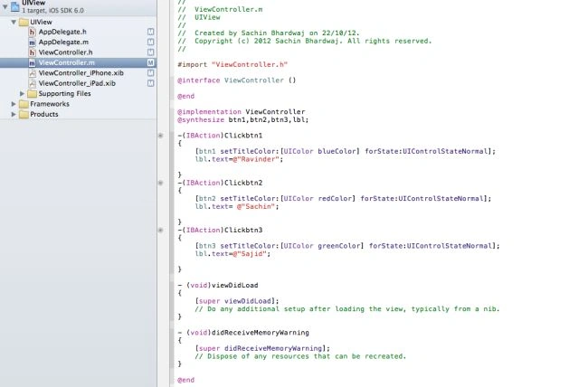Click the AppDelegate.m source file icon

coord(33,42)
